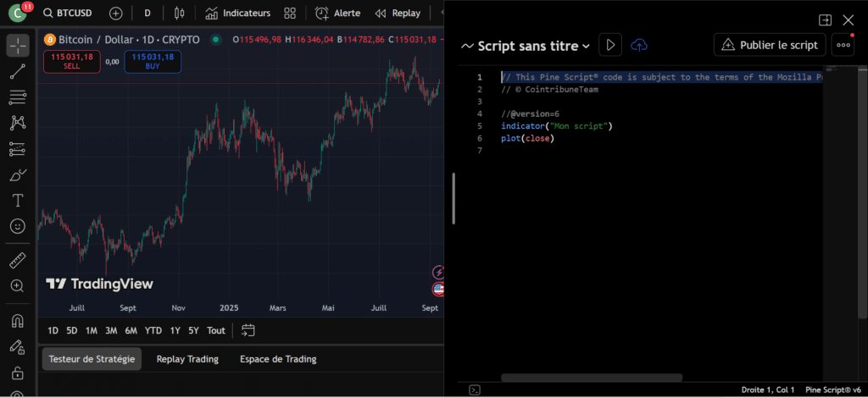Screen dimensions: 868x398
Task: Open the Testeur de Stratégie tab
Action: coord(92,359)
